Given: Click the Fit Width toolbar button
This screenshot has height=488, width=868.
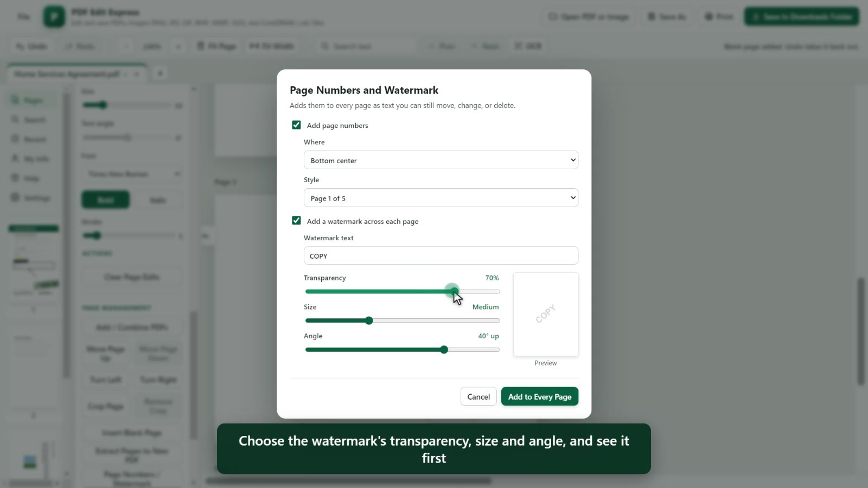Looking at the screenshot, I should click(x=272, y=46).
